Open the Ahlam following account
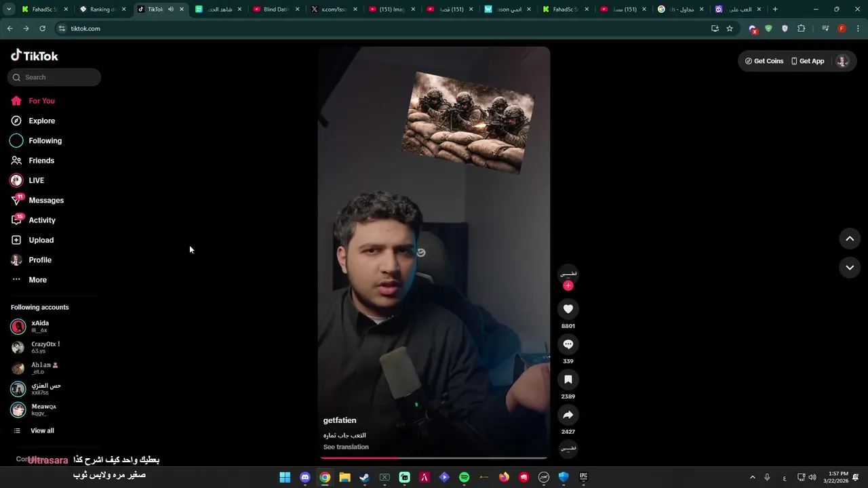Viewport: 868px width, 488px height. tap(34, 368)
